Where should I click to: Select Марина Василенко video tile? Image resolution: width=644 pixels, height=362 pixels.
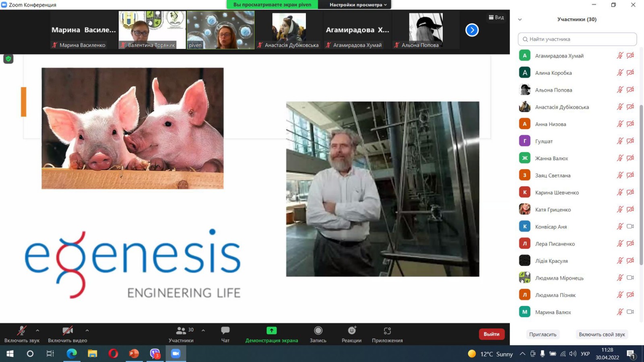[84, 30]
